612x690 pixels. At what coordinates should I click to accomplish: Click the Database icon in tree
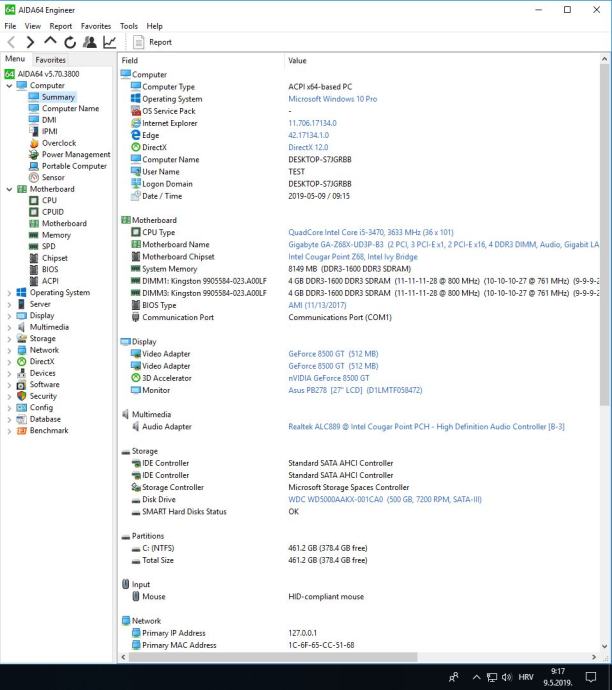pos(22,419)
